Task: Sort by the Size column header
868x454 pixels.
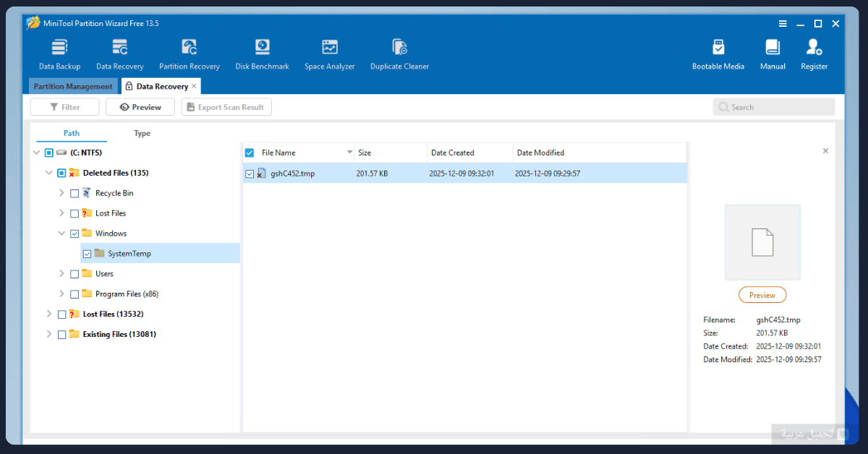Action: (x=391, y=153)
